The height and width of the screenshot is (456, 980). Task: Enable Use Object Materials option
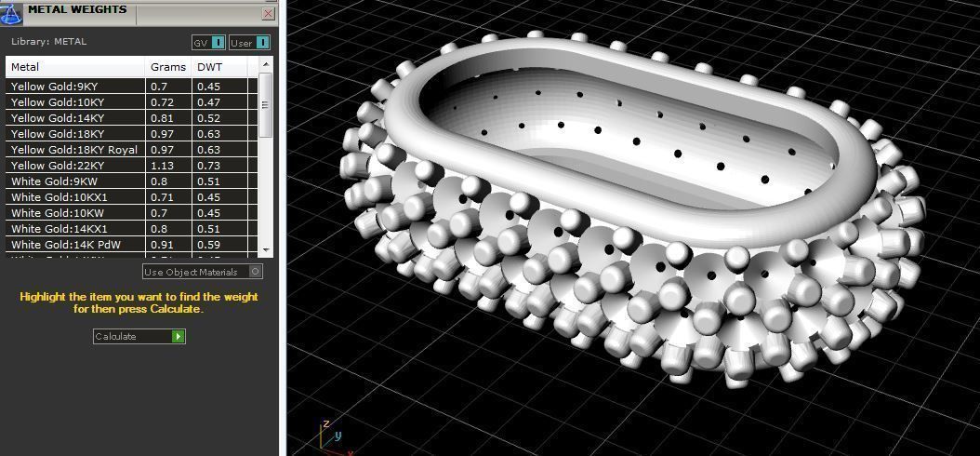point(203,272)
